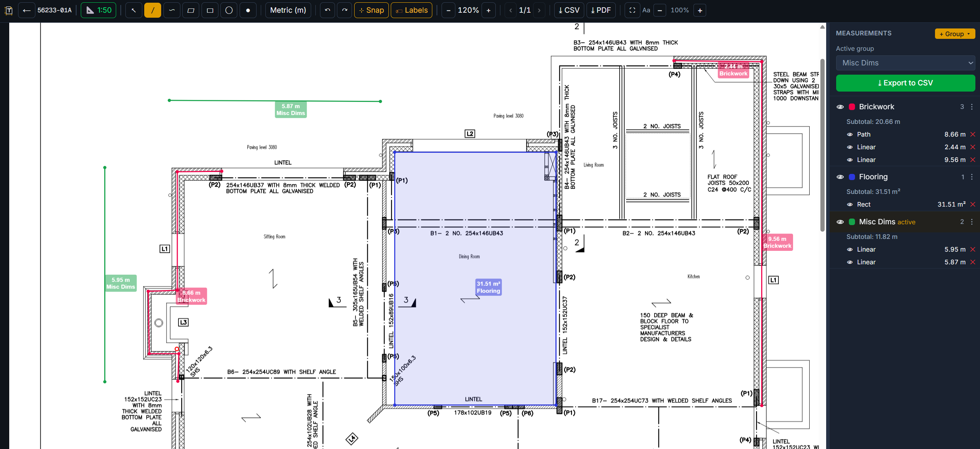The height and width of the screenshot is (449, 980).
Task: Zoom in from 120%
Action: pyautogui.click(x=488, y=10)
